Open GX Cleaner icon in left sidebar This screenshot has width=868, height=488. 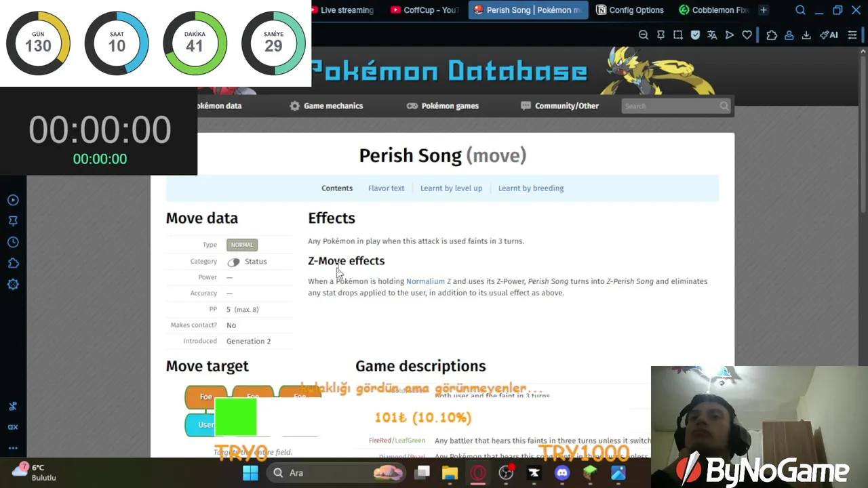pos(13,406)
